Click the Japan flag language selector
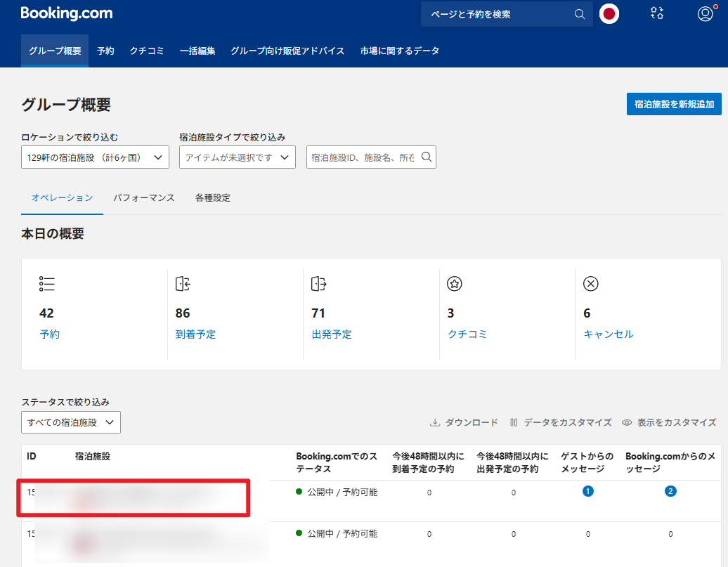 [x=609, y=13]
